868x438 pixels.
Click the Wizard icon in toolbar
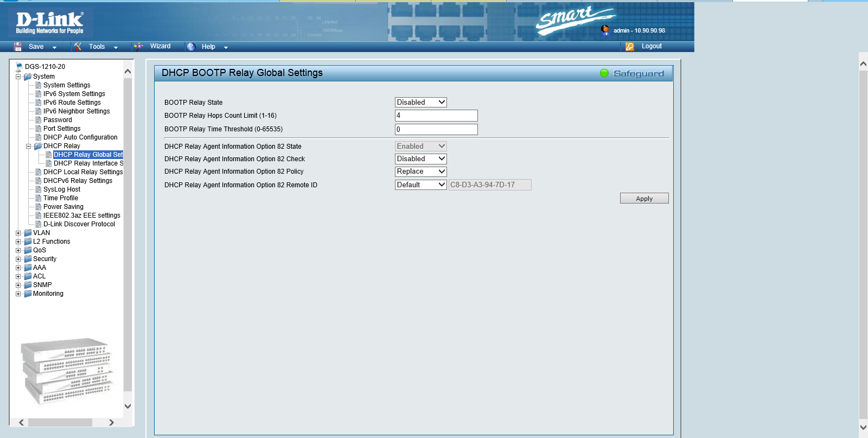[x=138, y=47]
